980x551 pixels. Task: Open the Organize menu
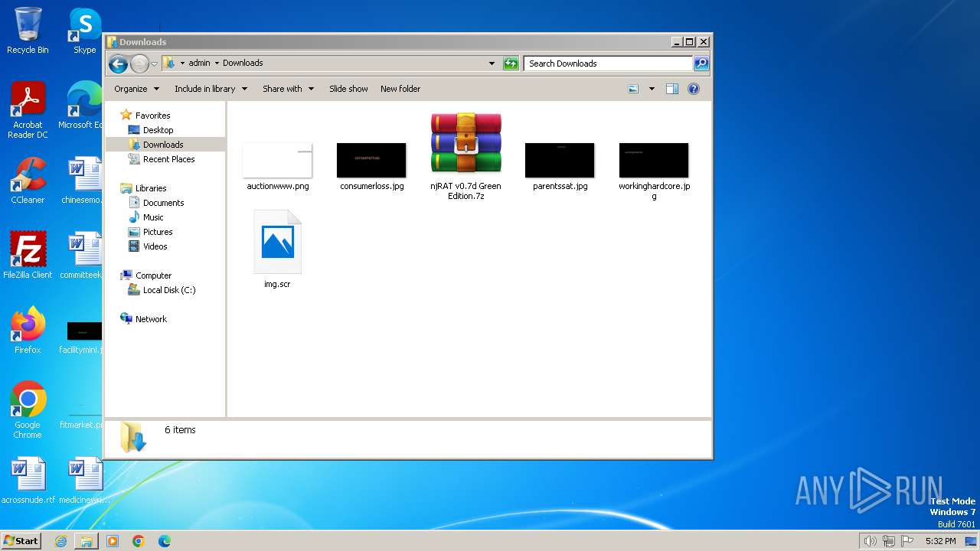coord(136,89)
